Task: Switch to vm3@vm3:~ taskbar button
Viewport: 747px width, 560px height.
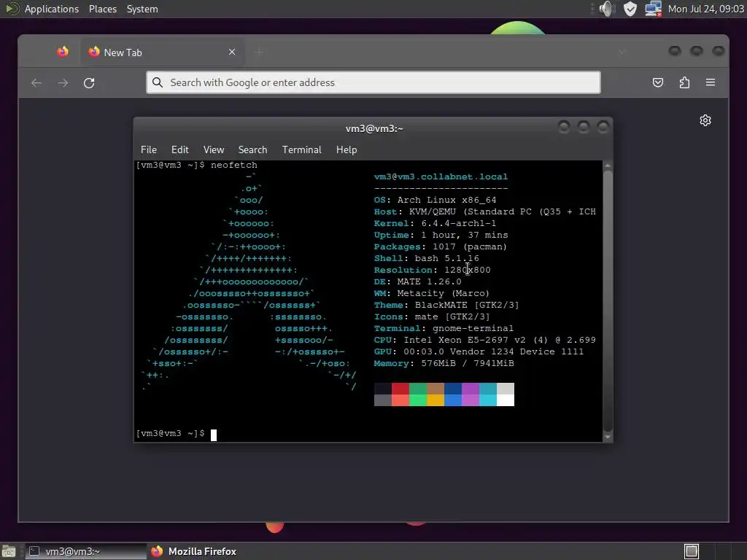Action: pyautogui.click(x=86, y=551)
